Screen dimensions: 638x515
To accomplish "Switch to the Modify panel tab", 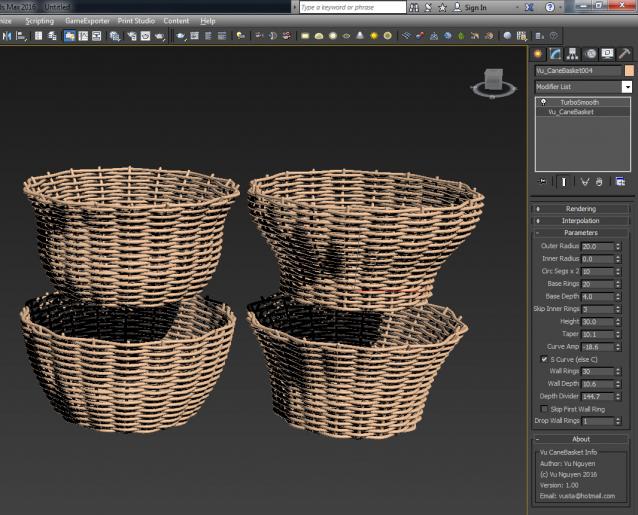I will coord(555,54).
